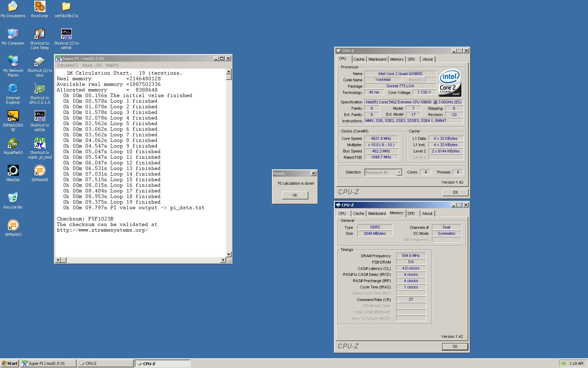The image size is (588, 368).
Task: Select Shortcut (2) to setfsb icon
Action: tap(66, 39)
